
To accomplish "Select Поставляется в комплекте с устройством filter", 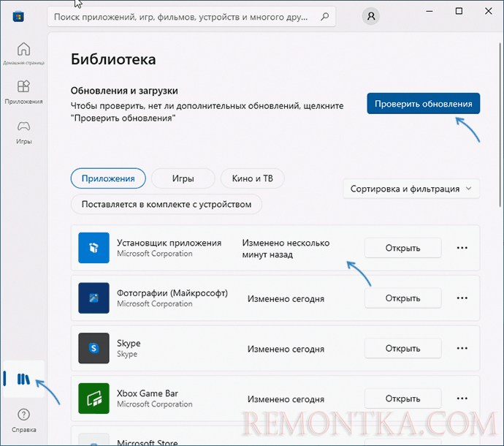I will click(167, 204).
